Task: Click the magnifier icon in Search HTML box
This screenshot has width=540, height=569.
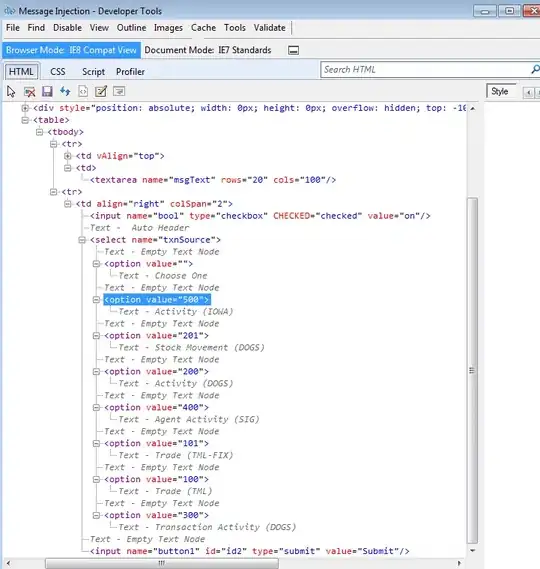Action: pos(535,69)
